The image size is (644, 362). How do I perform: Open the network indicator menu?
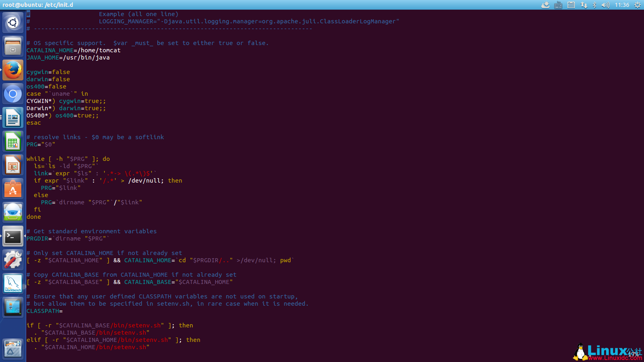coord(584,5)
